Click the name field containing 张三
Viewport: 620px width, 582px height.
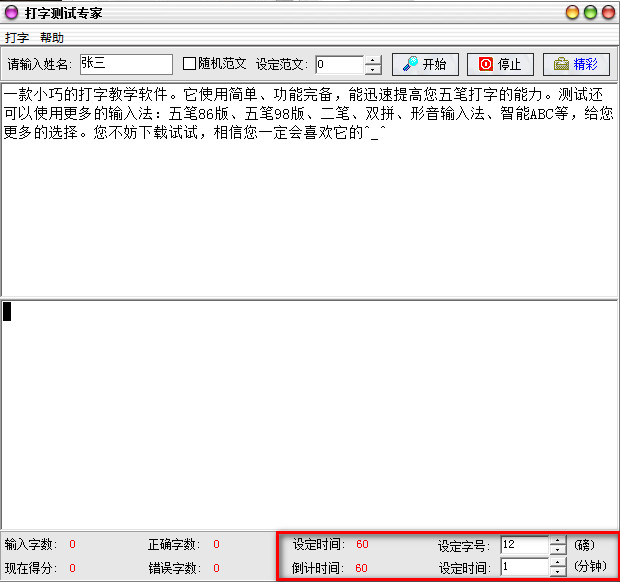coord(126,64)
